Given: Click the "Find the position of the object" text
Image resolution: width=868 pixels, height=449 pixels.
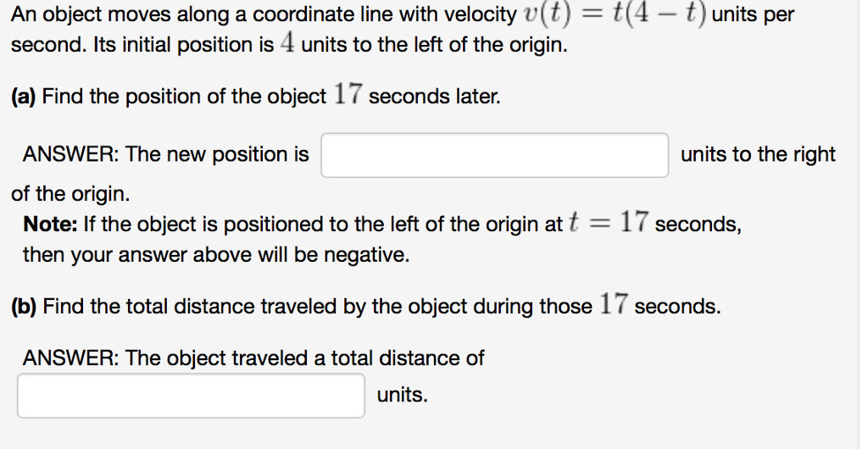Looking at the screenshot, I should pos(183,97).
